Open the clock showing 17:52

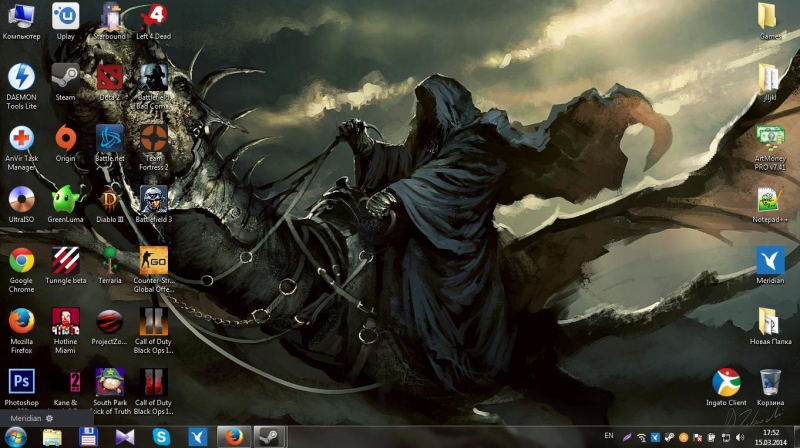click(770, 437)
